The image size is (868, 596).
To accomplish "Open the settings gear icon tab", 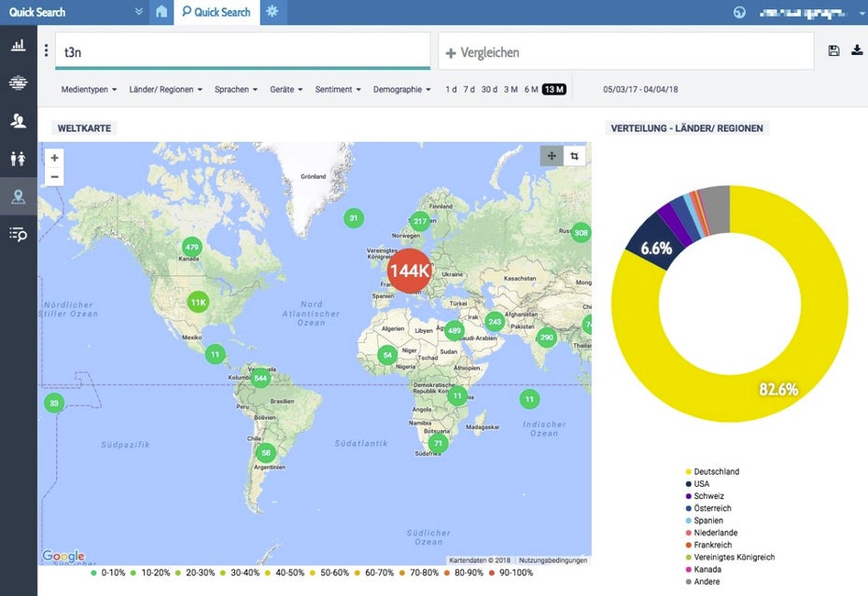I will (x=273, y=11).
